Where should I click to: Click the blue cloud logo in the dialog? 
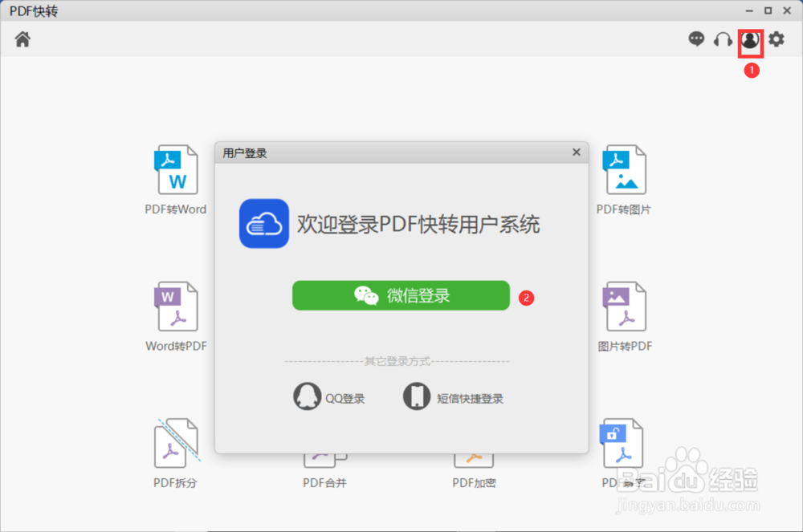click(x=264, y=223)
